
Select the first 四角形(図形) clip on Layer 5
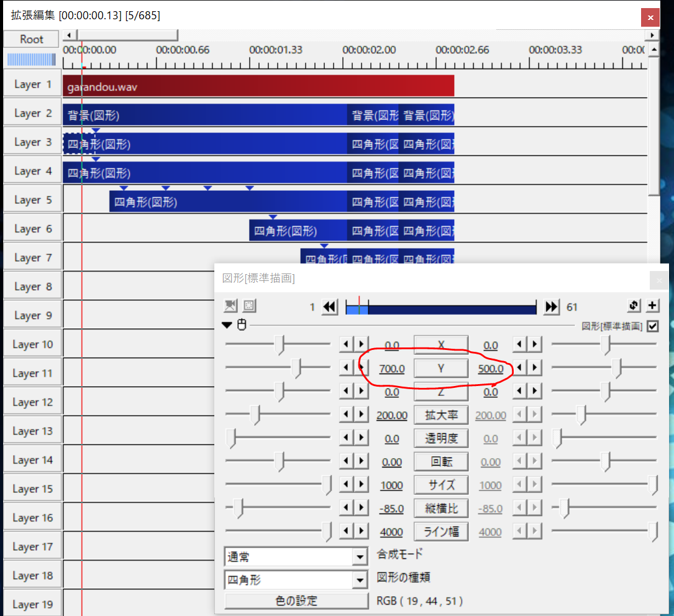pyautogui.click(x=228, y=201)
